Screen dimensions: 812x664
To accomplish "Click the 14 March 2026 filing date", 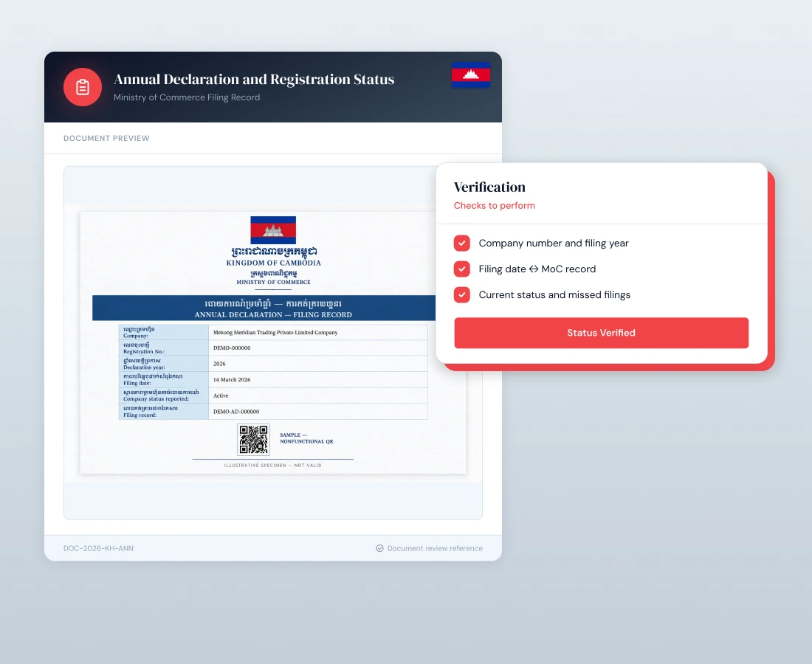I will point(318,379).
